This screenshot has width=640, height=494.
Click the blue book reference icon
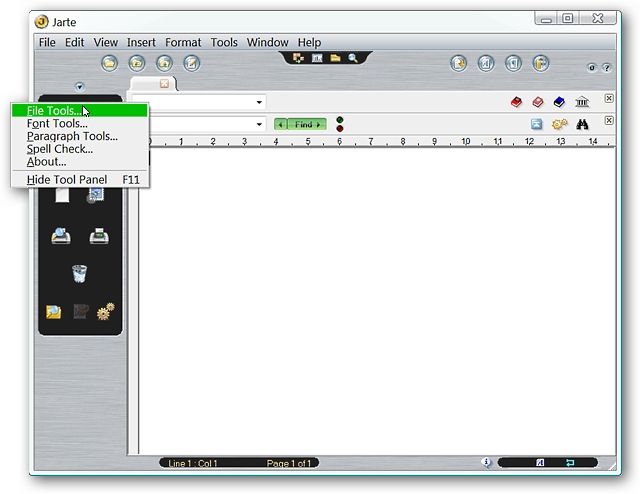click(x=559, y=102)
